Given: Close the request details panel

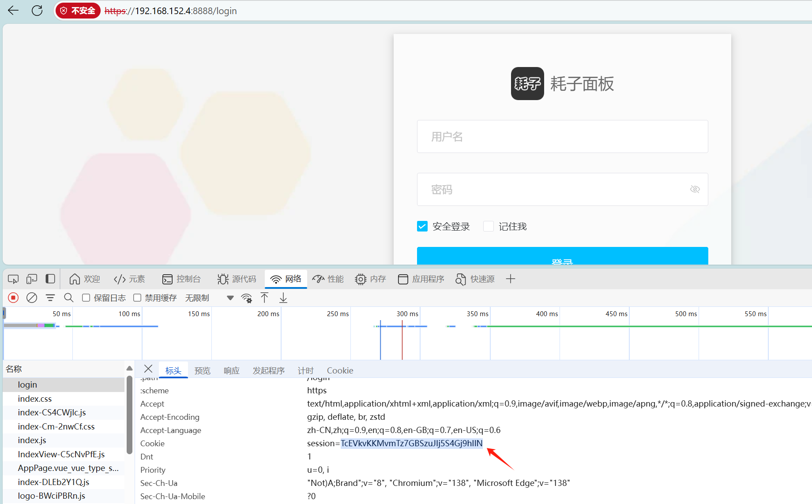Looking at the screenshot, I should [x=148, y=369].
